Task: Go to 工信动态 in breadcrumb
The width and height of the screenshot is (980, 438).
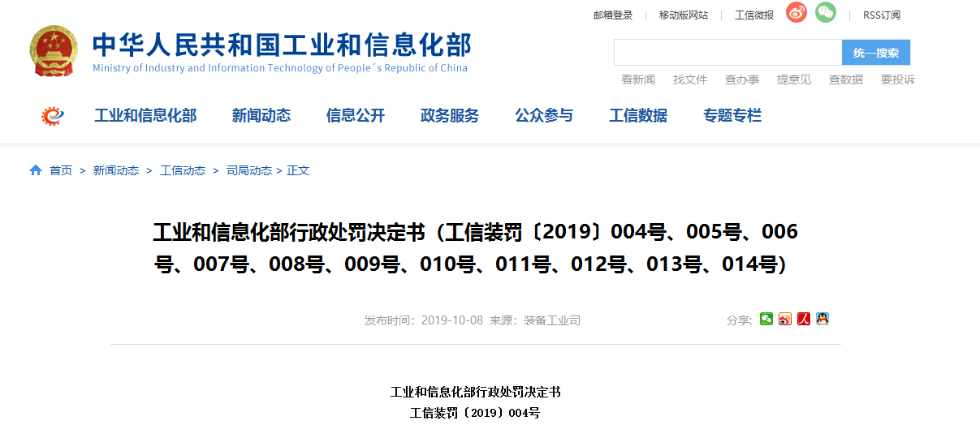Action: coord(183,170)
